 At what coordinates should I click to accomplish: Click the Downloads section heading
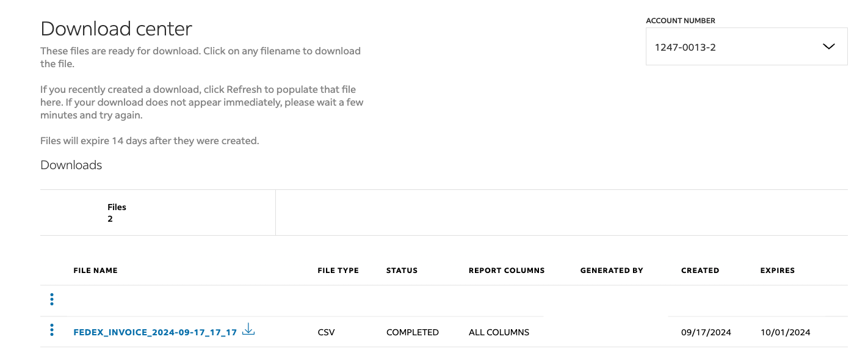pos(71,165)
